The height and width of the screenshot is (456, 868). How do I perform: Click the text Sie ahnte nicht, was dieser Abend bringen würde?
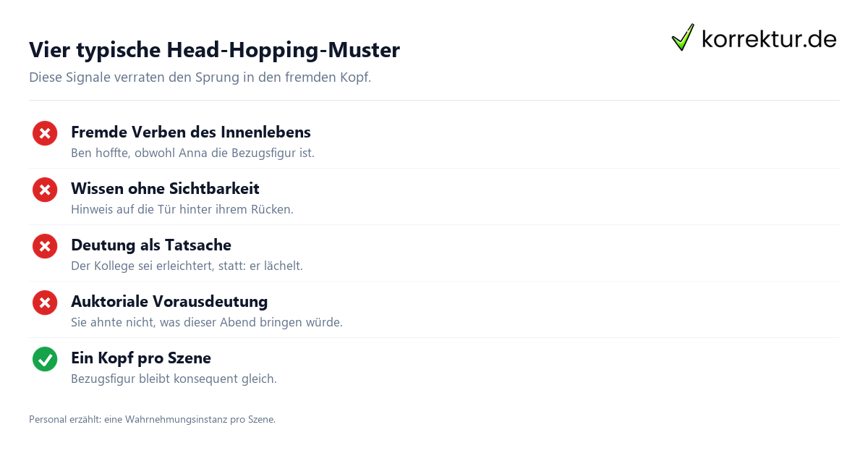pyautogui.click(x=207, y=323)
